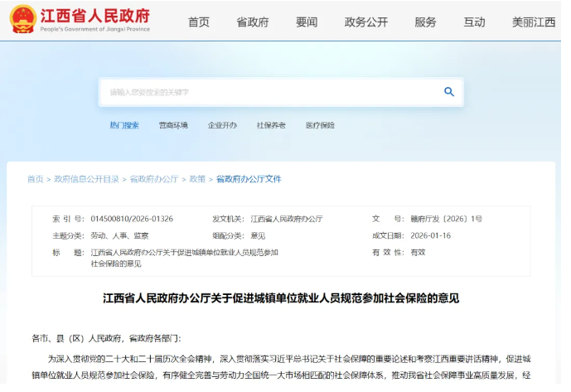Viewport: 571px width, 392px height.
Task: Click the 企业开办 hot search link
Action: (222, 125)
